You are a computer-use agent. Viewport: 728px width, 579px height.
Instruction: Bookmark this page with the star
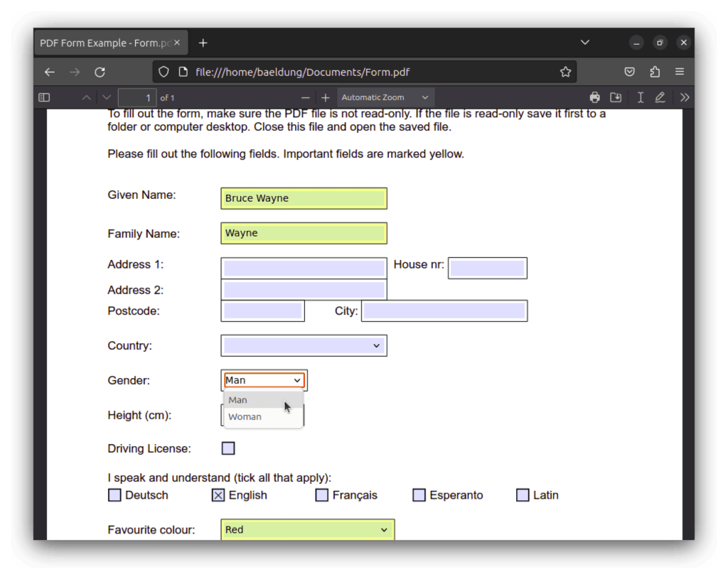(565, 72)
